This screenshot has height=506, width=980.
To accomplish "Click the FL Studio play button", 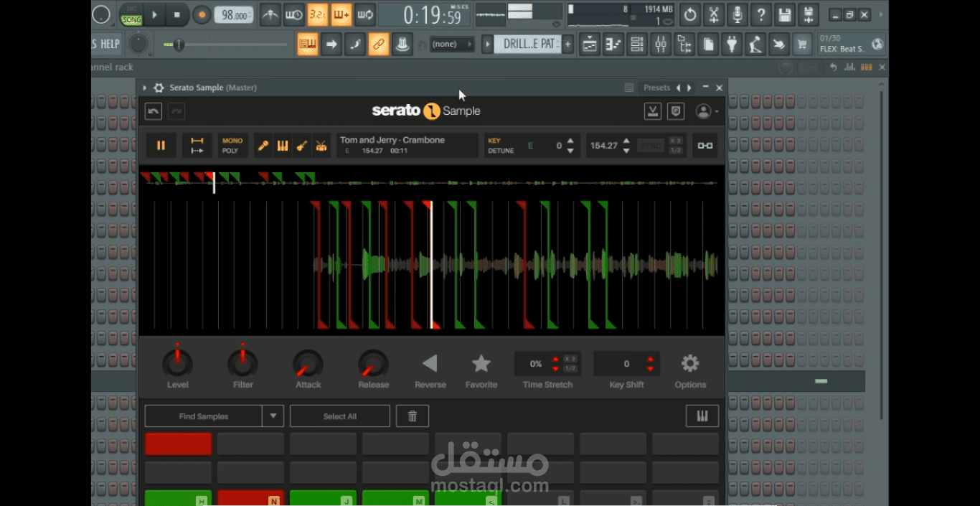I will click(x=154, y=14).
